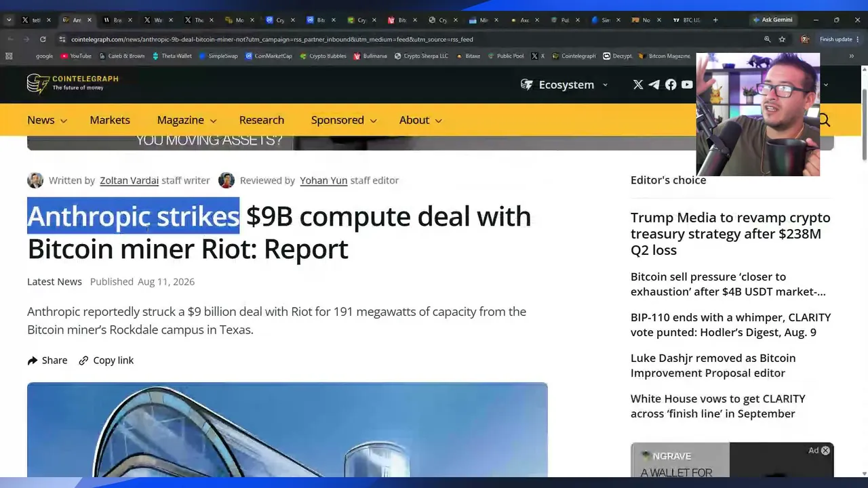This screenshot has height=488, width=868.
Task: Open author link Zoltan Vardai
Action: [x=129, y=180]
